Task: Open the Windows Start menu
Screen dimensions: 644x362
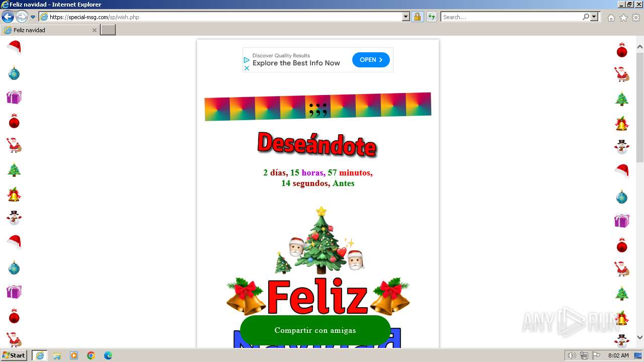Action: click(x=14, y=355)
